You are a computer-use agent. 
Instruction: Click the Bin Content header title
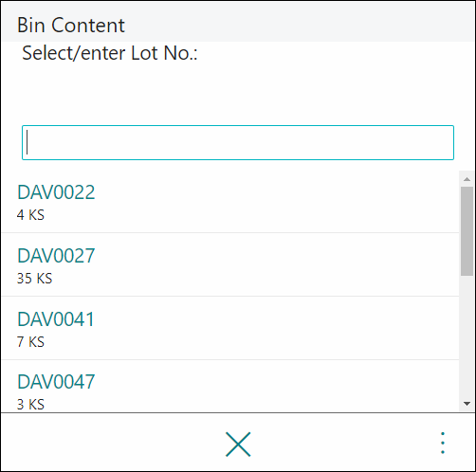[x=71, y=25]
